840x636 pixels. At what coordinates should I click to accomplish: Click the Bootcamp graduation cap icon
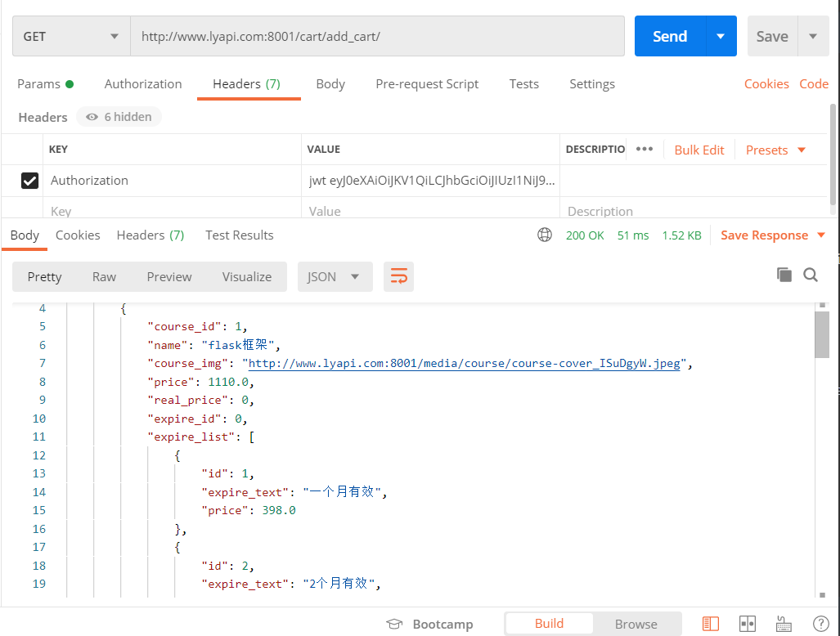click(394, 625)
